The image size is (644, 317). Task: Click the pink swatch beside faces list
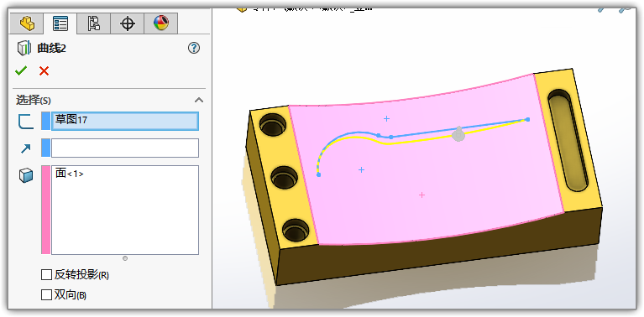click(45, 210)
